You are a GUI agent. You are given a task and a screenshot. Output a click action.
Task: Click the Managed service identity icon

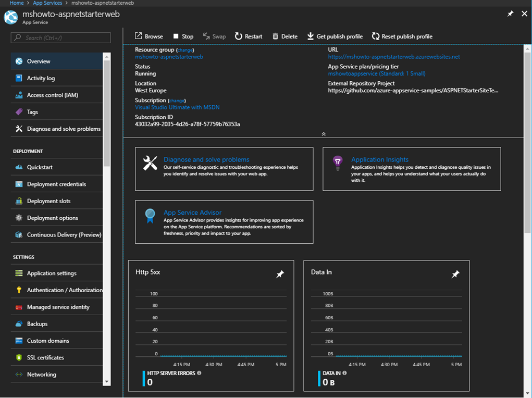(x=19, y=307)
